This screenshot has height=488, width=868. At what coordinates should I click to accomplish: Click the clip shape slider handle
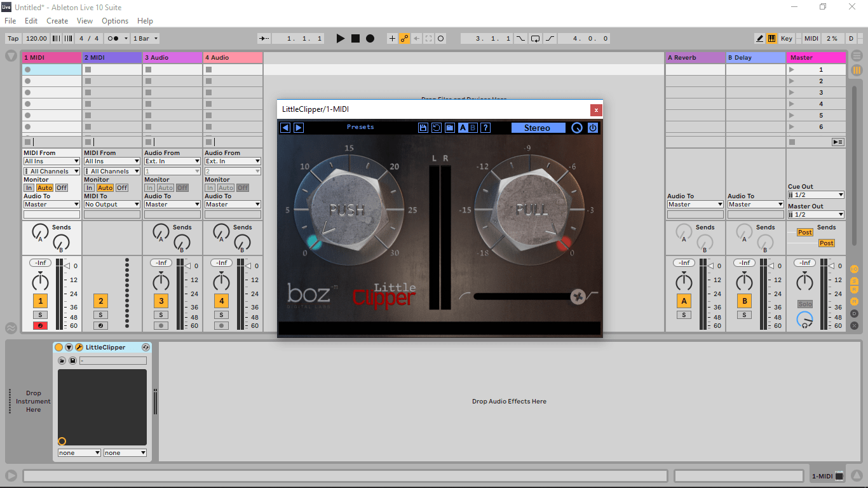(x=578, y=297)
